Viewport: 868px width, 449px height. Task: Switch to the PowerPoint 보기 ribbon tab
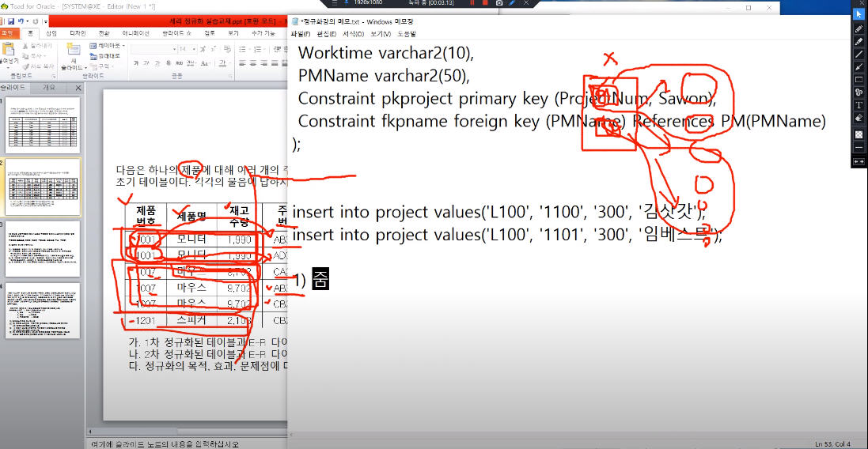tap(233, 33)
